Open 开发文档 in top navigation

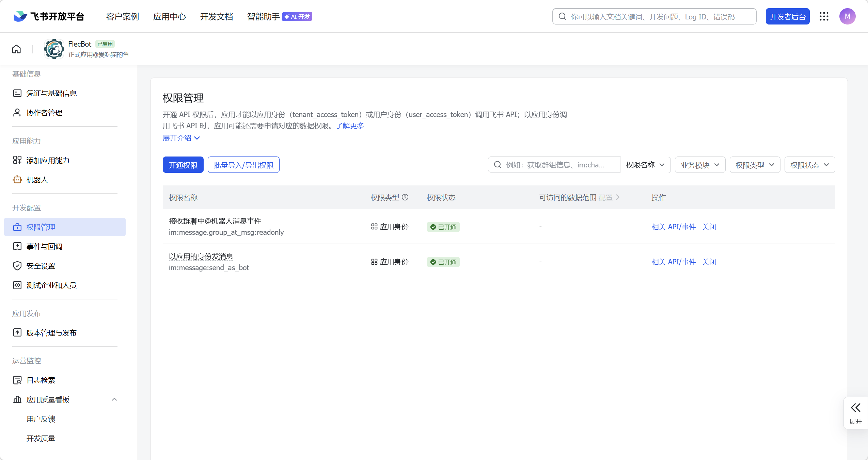pos(217,16)
